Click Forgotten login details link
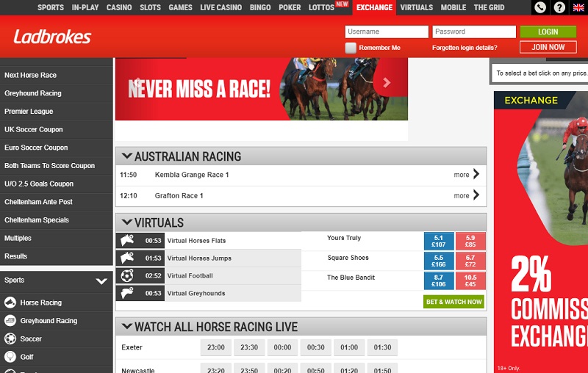 [x=465, y=48]
